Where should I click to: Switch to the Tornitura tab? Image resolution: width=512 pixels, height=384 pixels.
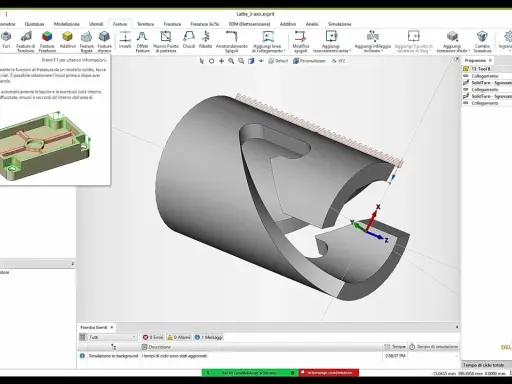coord(146,24)
